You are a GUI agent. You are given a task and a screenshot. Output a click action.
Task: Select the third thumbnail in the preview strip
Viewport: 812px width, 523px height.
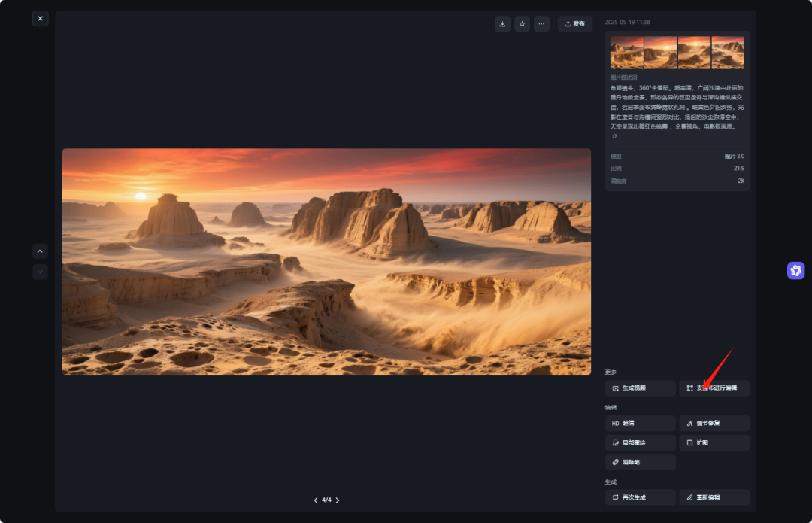coord(694,53)
